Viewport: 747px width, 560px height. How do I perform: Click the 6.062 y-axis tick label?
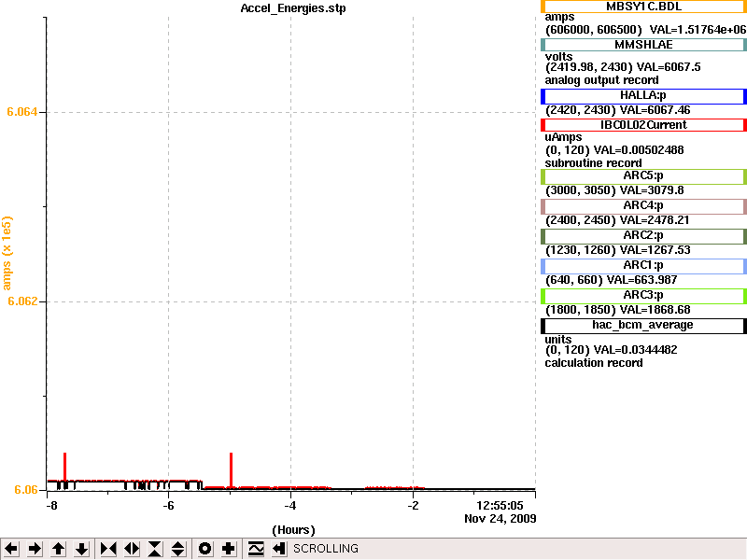click(21, 301)
